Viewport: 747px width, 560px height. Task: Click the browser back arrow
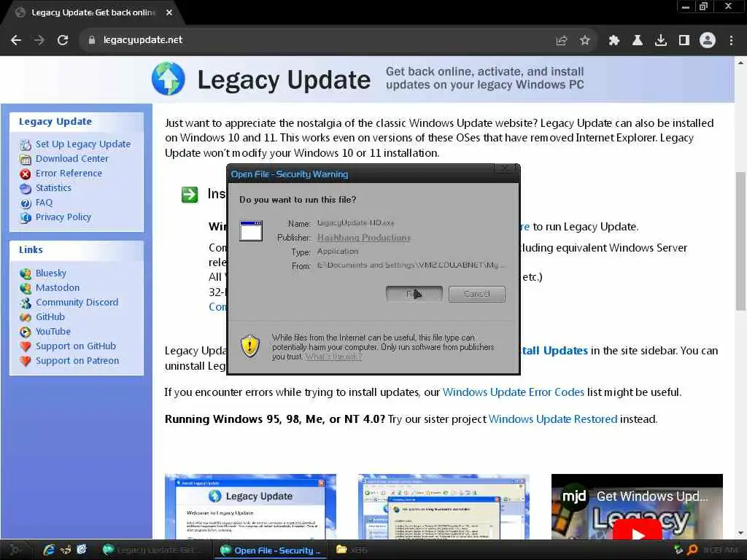(x=16, y=41)
